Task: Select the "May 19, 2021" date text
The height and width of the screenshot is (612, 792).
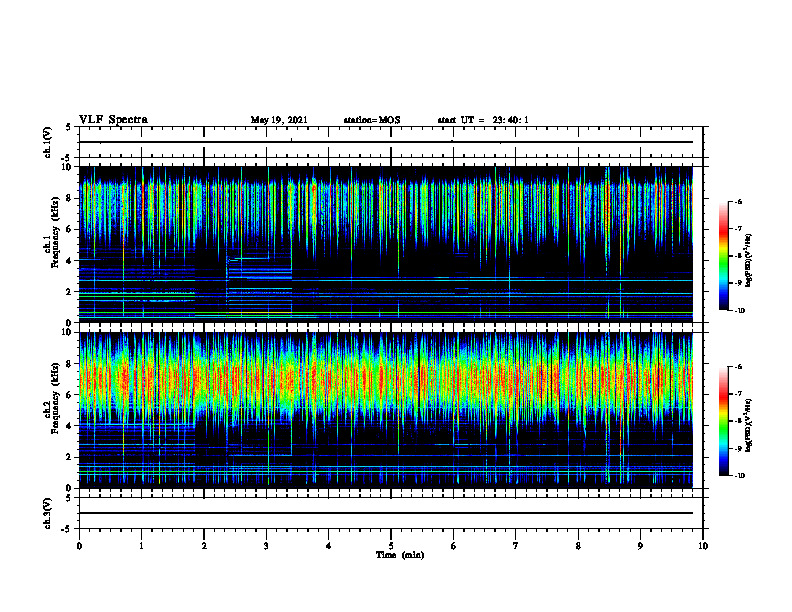Action: click(x=279, y=120)
